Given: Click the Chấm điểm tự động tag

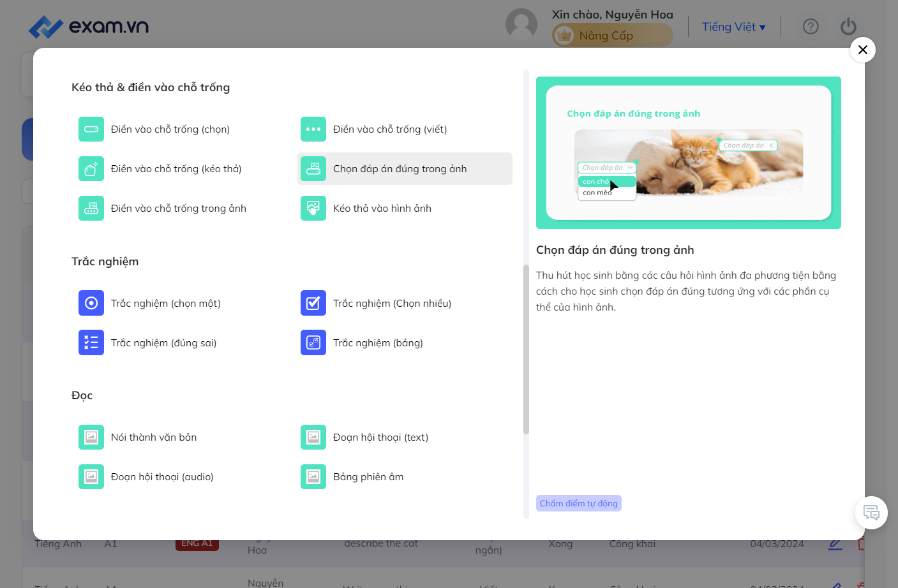Looking at the screenshot, I should [x=579, y=503].
